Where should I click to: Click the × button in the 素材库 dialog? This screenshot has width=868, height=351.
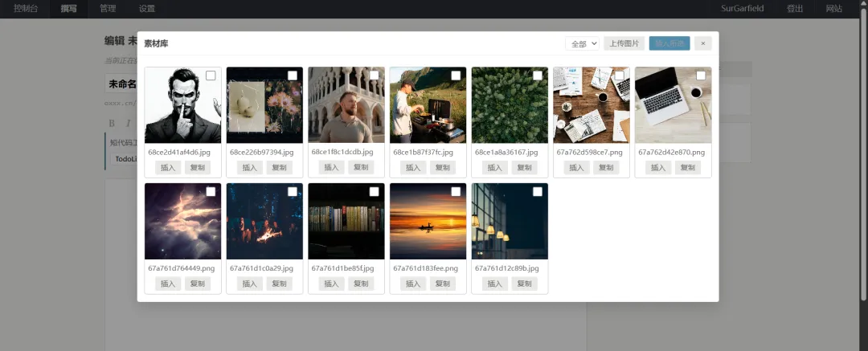coord(703,43)
